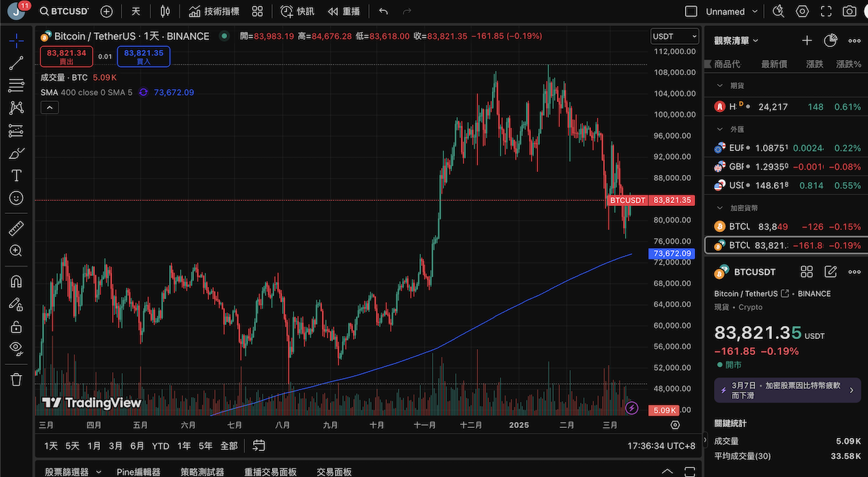Undo the last chart action
Image resolution: width=868 pixels, height=477 pixels.
383,12
